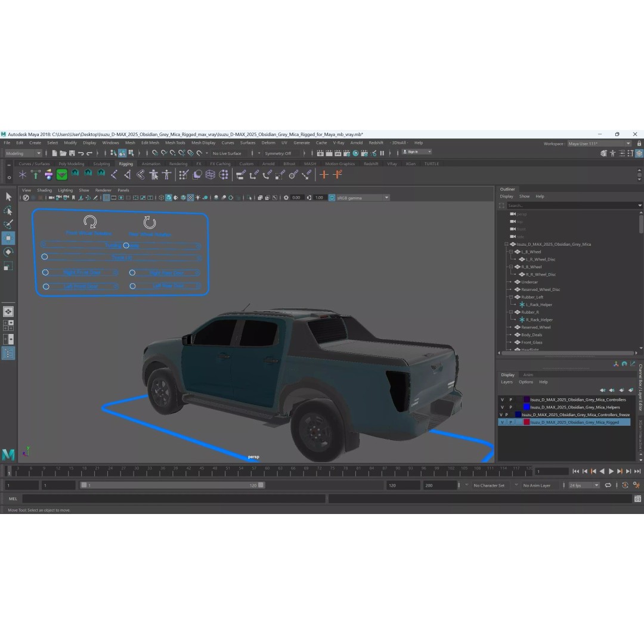Collapse the L_B_Wheel node

tap(511, 252)
